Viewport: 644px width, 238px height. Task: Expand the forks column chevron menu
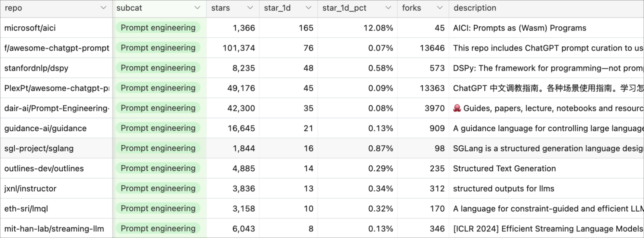point(439,8)
